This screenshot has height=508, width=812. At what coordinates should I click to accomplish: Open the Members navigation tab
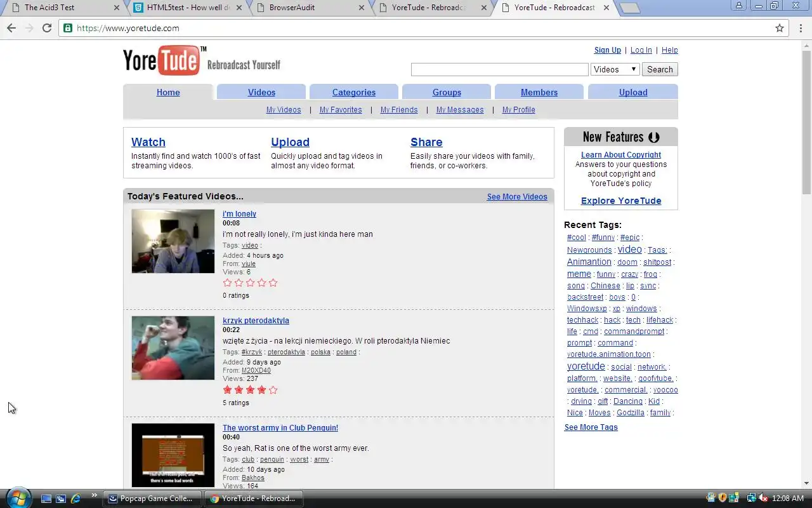tap(539, 92)
